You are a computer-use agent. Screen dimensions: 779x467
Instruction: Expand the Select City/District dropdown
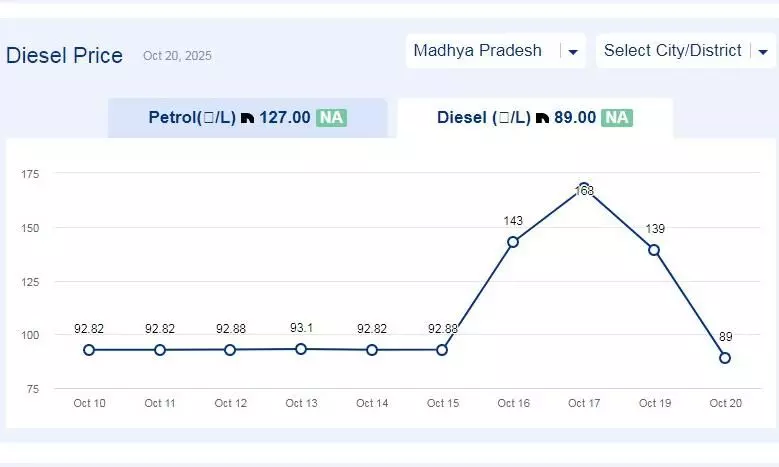tap(672, 51)
